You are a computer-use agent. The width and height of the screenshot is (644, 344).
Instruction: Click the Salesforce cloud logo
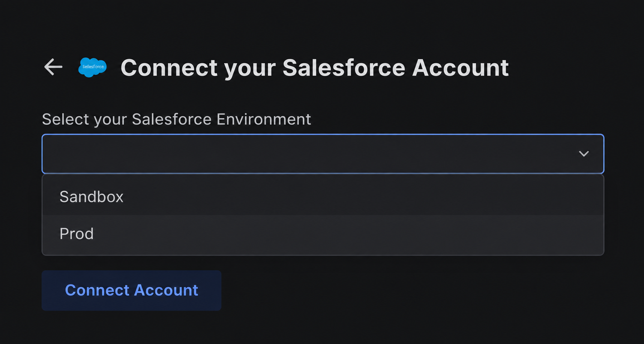tap(93, 67)
